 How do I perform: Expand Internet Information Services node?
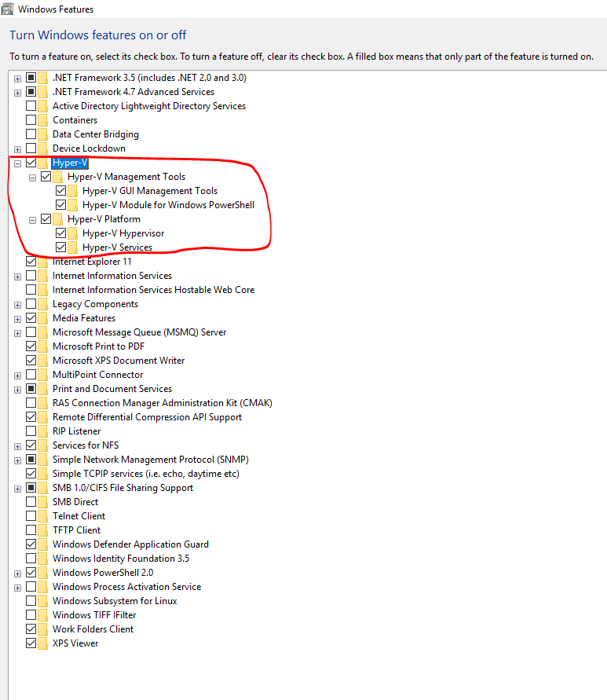[17, 277]
